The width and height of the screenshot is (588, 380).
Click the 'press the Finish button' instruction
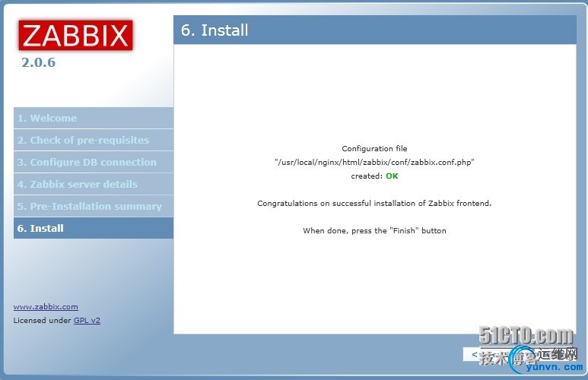pyautogui.click(x=374, y=230)
